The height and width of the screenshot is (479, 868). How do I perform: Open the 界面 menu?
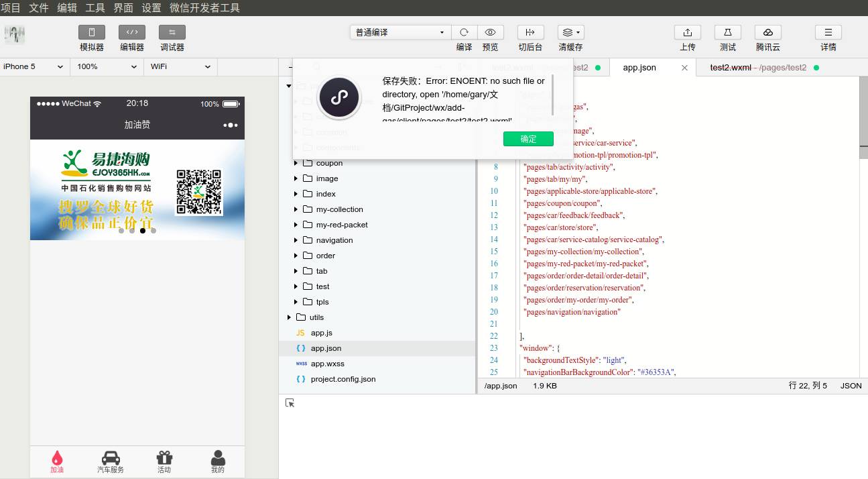click(x=123, y=8)
